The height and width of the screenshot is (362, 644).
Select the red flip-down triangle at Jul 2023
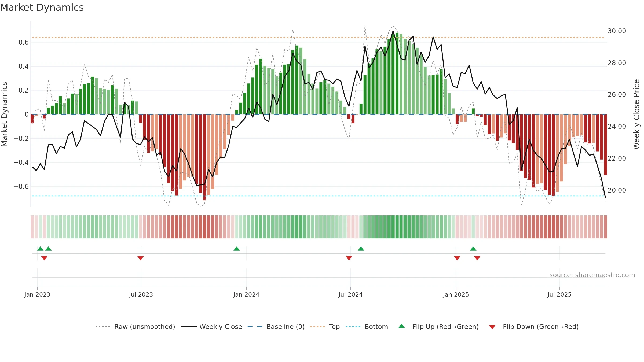tap(140, 258)
